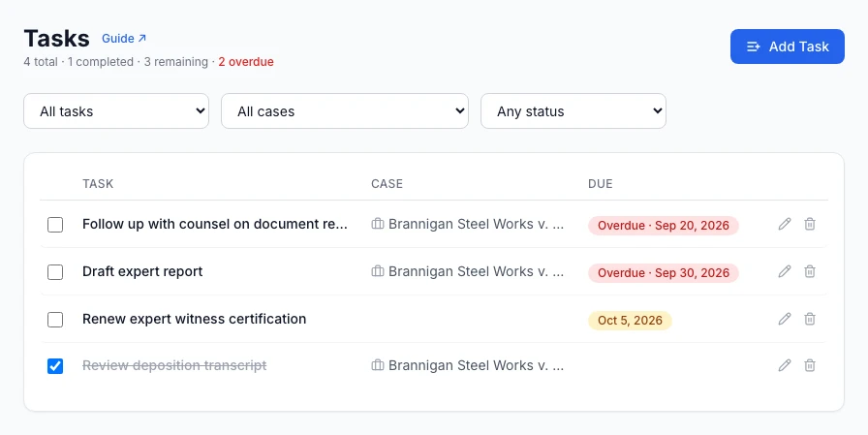Click the Overdue · Sep 30, 2026 badge
Image resolution: width=868 pixels, height=435 pixels.
point(664,273)
